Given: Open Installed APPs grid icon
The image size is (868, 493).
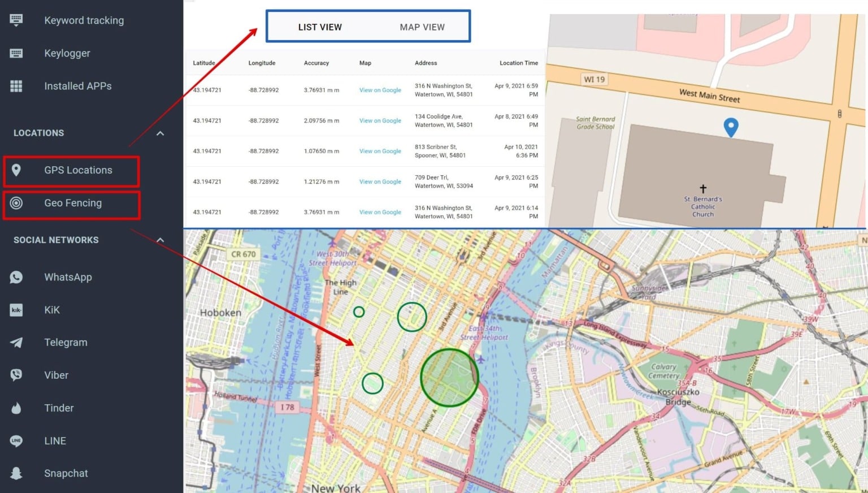Looking at the screenshot, I should (16, 85).
